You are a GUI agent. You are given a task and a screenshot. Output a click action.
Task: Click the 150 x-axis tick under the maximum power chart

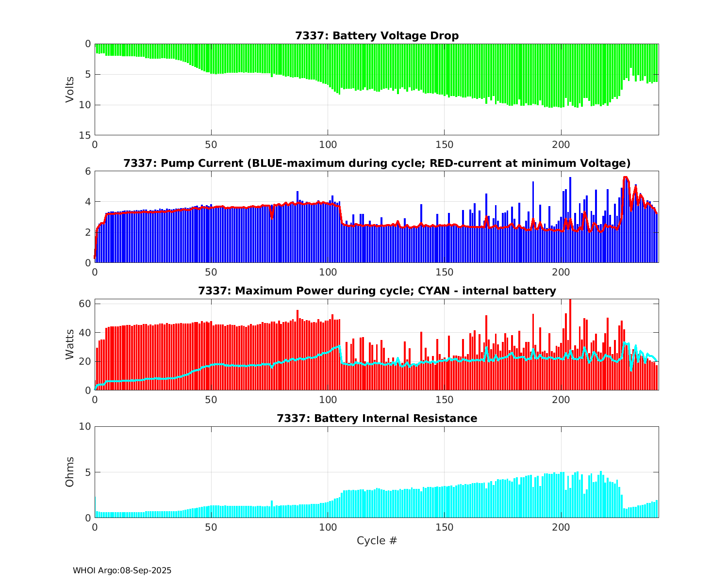tap(445, 400)
